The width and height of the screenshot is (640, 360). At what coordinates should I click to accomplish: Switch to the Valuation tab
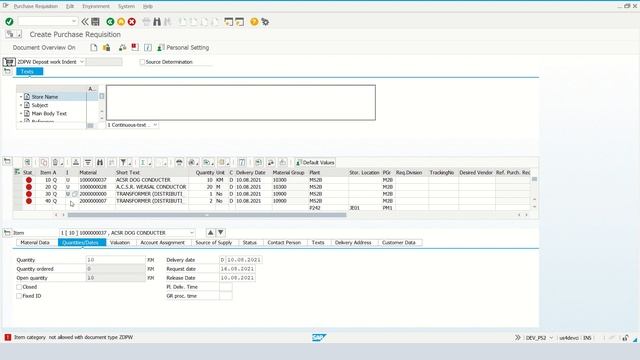tap(120, 242)
